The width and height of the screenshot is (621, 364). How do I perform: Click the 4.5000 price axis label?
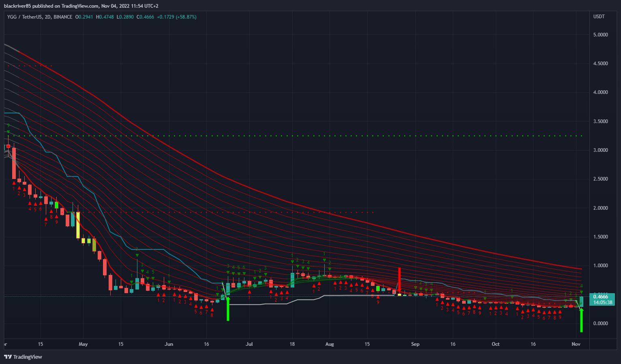pos(600,64)
